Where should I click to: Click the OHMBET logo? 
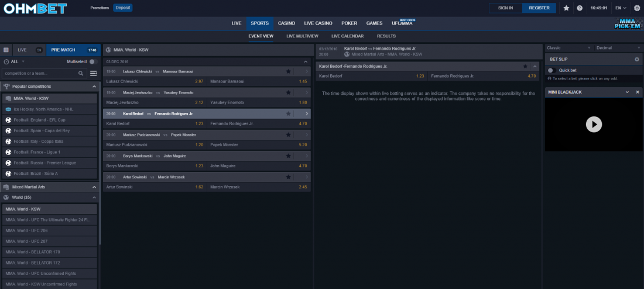35,8
